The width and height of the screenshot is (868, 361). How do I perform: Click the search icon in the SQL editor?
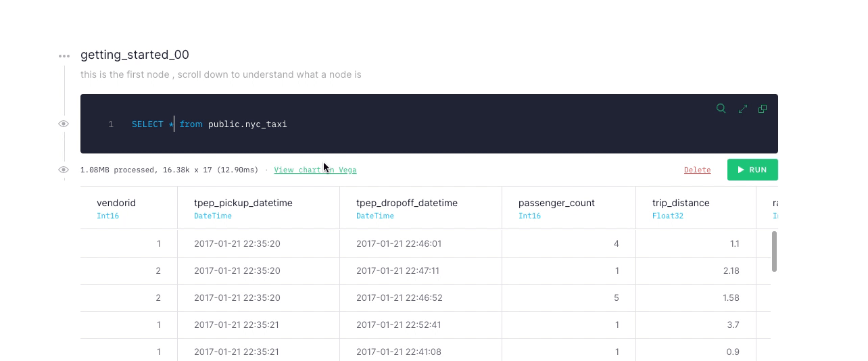pos(721,109)
